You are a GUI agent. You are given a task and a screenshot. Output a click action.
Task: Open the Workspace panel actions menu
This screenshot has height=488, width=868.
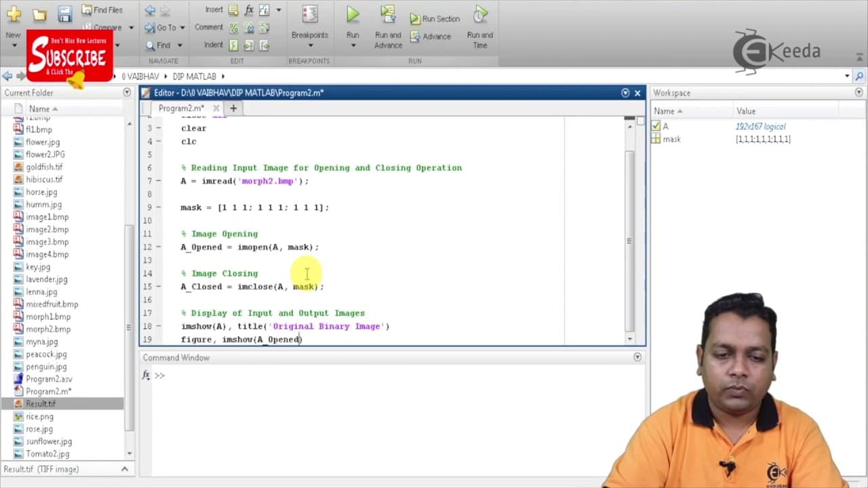tap(859, 92)
